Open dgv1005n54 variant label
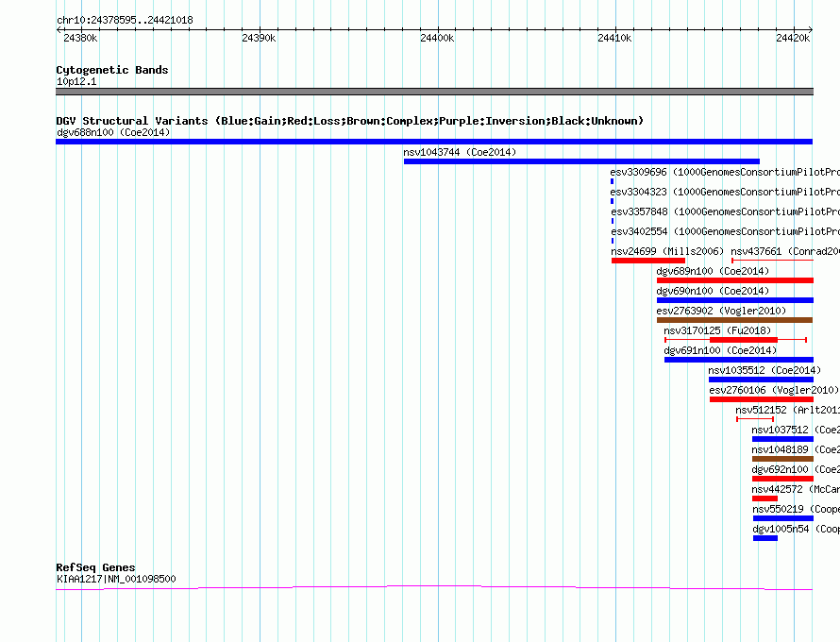Viewport: 840px width, 642px height. pos(796,529)
